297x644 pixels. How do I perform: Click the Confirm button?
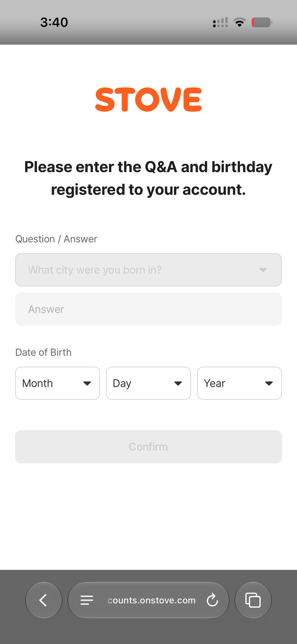click(x=148, y=447)
